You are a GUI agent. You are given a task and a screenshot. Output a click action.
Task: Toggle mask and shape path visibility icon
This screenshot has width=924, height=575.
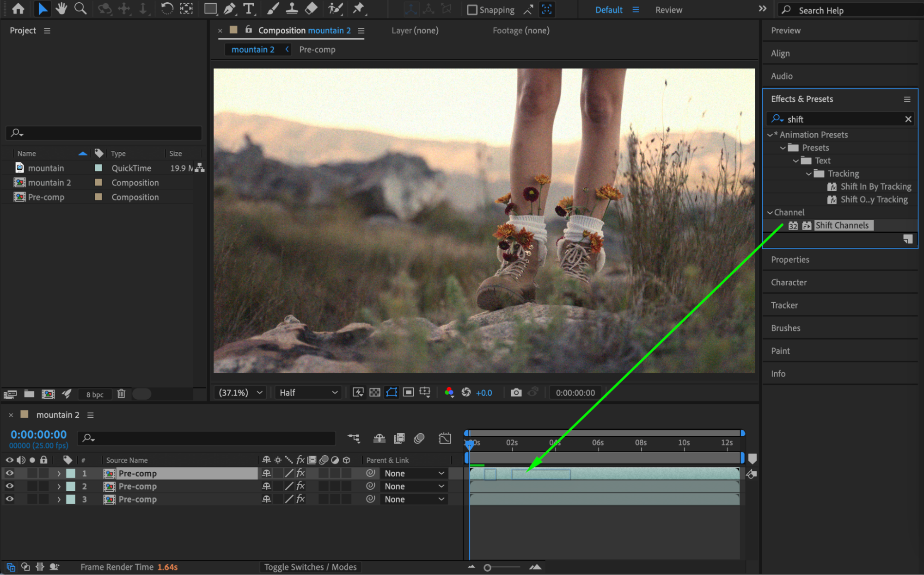[392, 392]
